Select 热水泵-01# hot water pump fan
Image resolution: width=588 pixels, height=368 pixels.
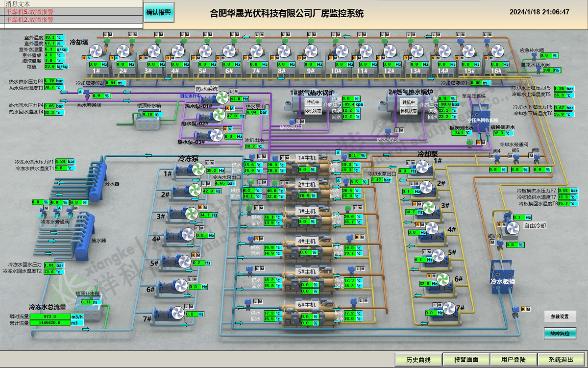(x=223, y=97)
